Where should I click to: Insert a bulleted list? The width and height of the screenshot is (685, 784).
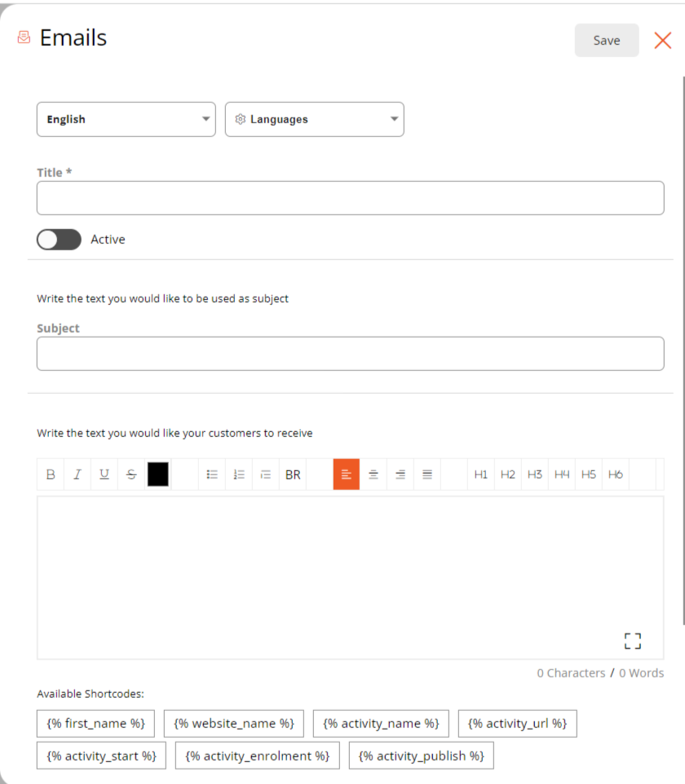pos(212,474)
